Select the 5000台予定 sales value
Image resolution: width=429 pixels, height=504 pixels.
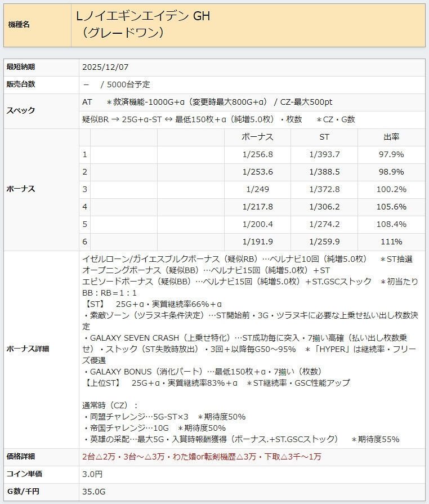pyautogui.click(x=128, y=84)
